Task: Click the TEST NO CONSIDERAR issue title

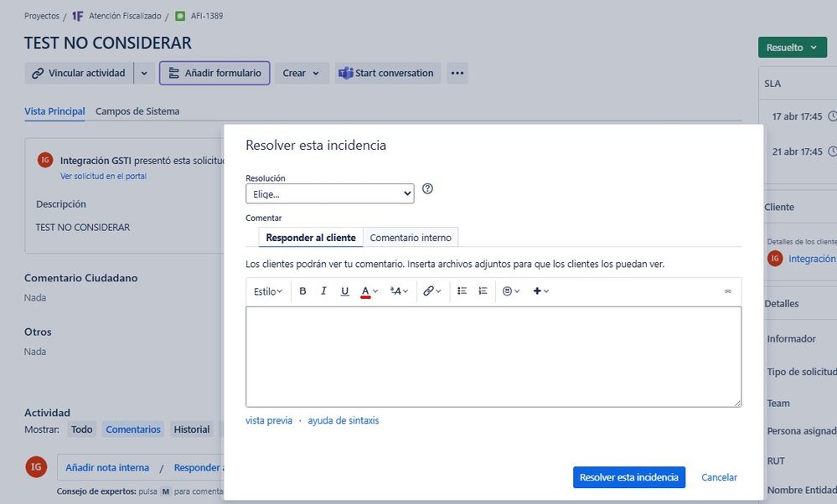Action: pyautogui.click(x=108, y=43)
